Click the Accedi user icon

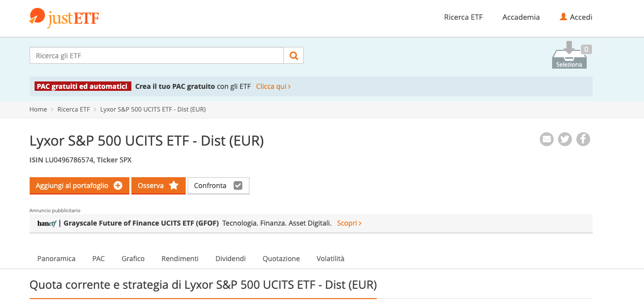point(563,17)
